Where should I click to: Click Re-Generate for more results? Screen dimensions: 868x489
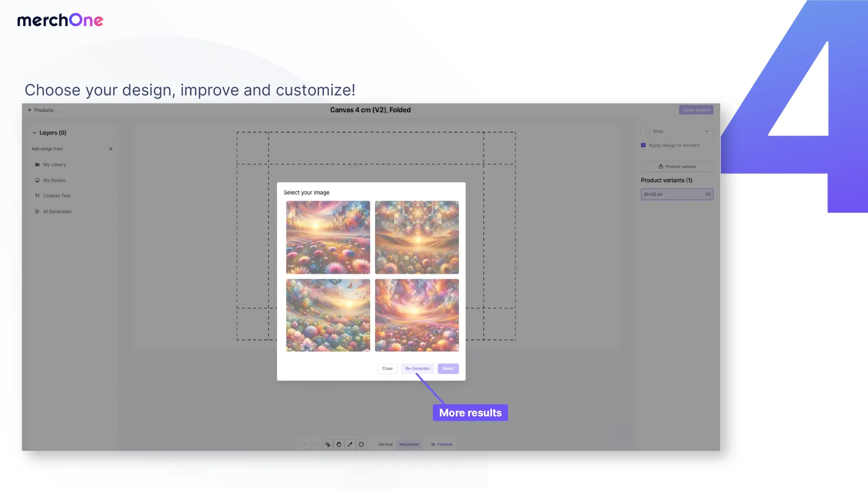click(417, 369)
